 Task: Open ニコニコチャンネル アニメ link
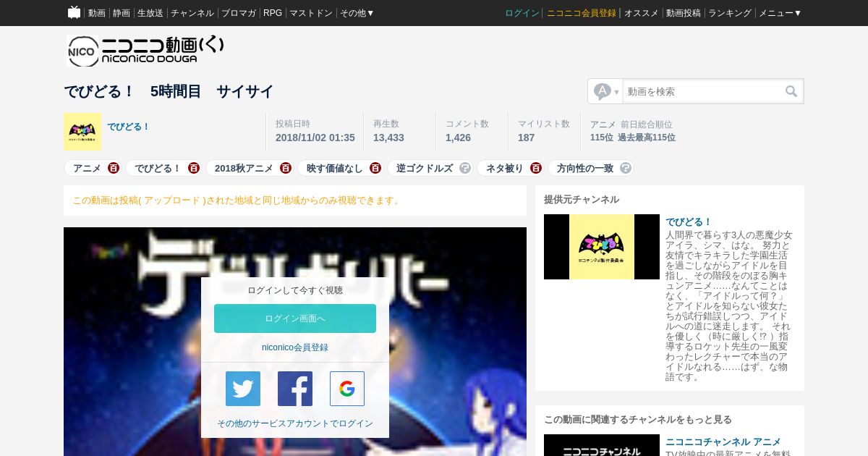723,442
